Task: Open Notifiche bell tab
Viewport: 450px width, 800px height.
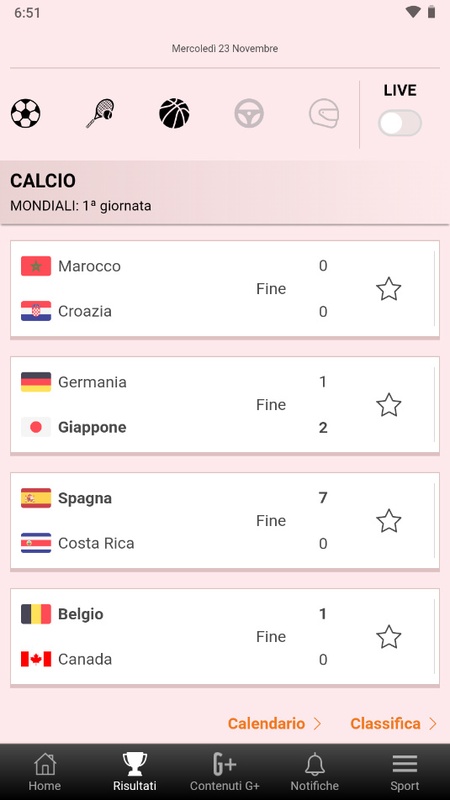Action: coord(315,772)
